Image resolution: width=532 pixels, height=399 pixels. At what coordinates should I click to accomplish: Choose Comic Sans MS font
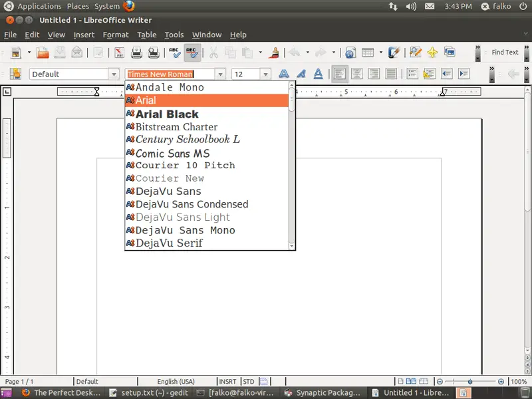207,154
